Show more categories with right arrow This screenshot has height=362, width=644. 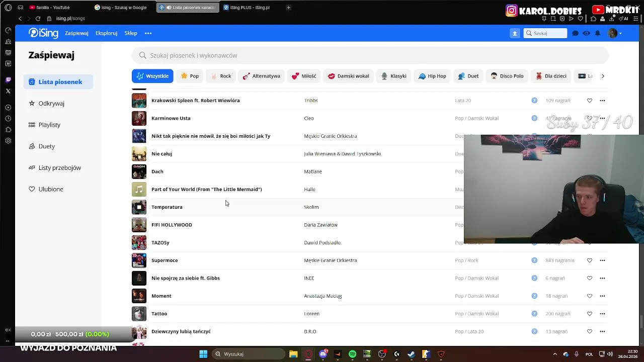603,76
